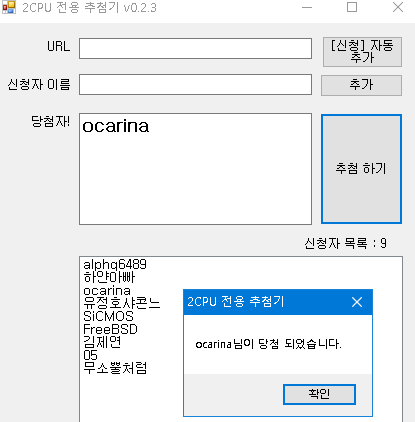Focus the 신청자 이름 input field

tap(195, 84)
